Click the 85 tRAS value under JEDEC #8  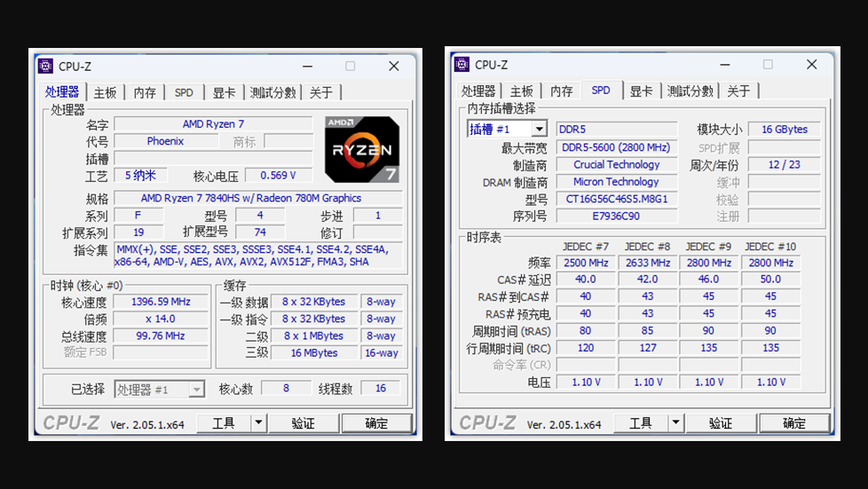[x=648, y=331]
